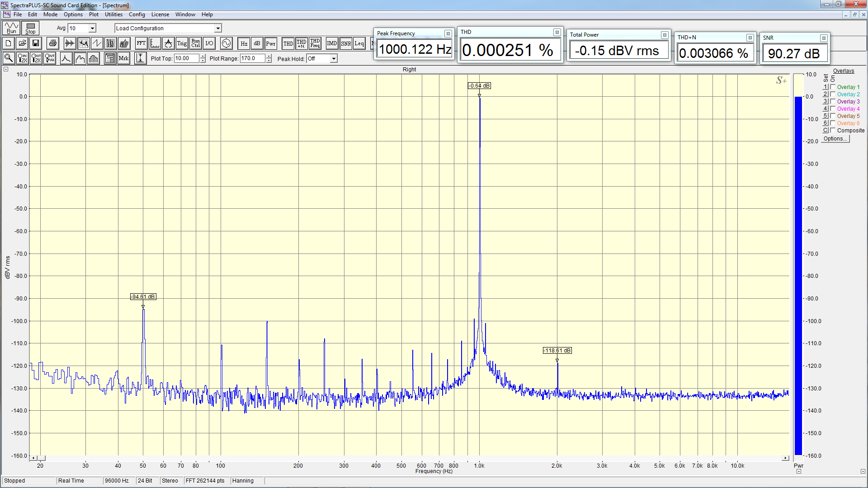This screenshot has width=868, height=488.
Task: Open the Config menu
Action: pos(137,14)
